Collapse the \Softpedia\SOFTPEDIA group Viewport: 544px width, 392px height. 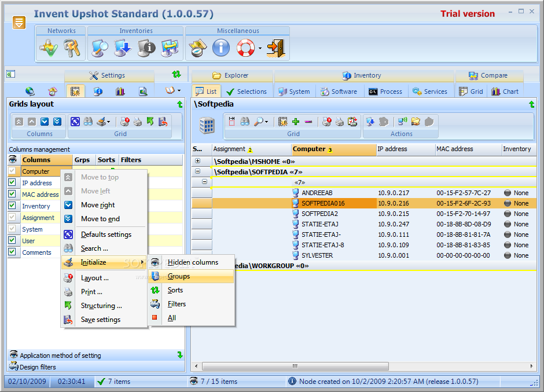point(197,171)
